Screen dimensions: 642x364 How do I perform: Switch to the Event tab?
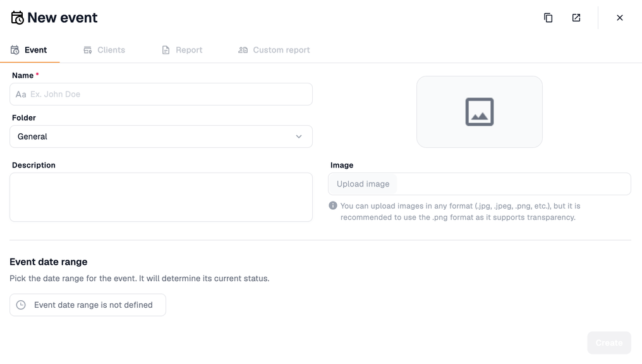pyautogui.click(x=30, y=50)
